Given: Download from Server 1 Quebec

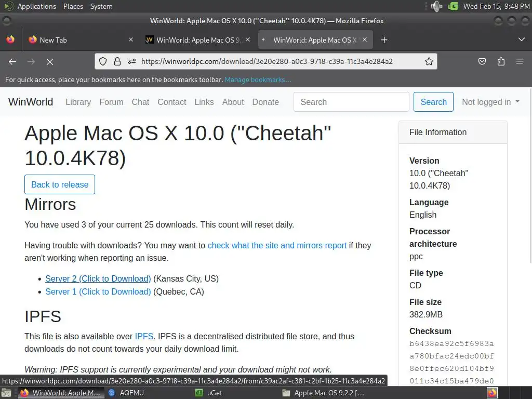Looking at the screenshot, I should [98, 292].
